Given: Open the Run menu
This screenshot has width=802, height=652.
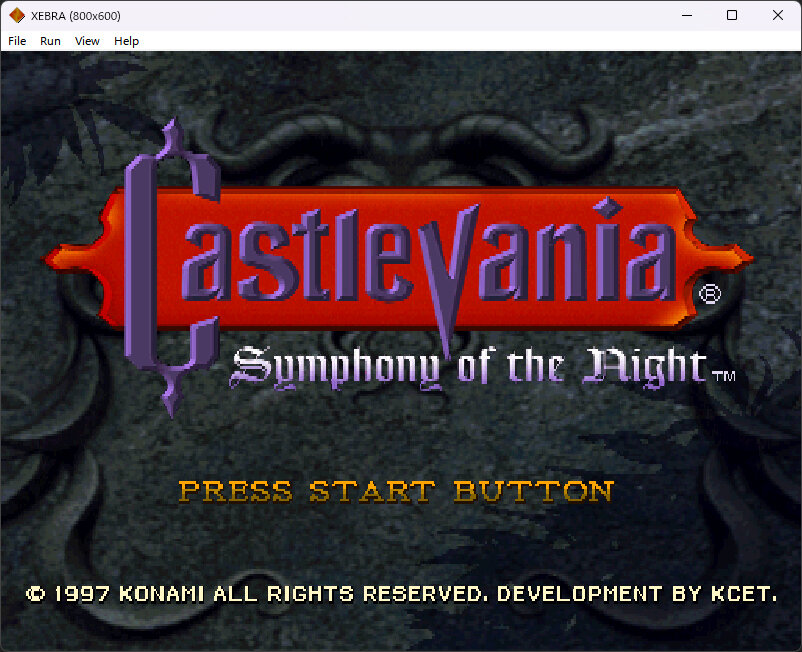Looking at the screenshot, I should point(50,41).
